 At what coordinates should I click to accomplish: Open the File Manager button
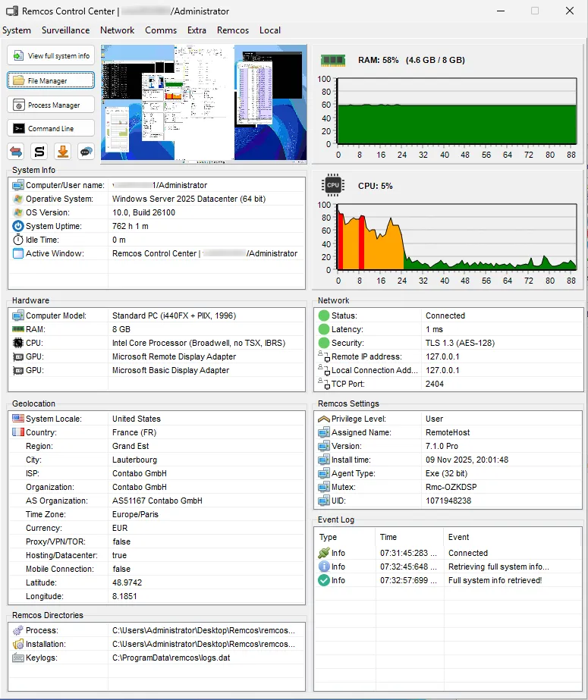pos(51,80)
